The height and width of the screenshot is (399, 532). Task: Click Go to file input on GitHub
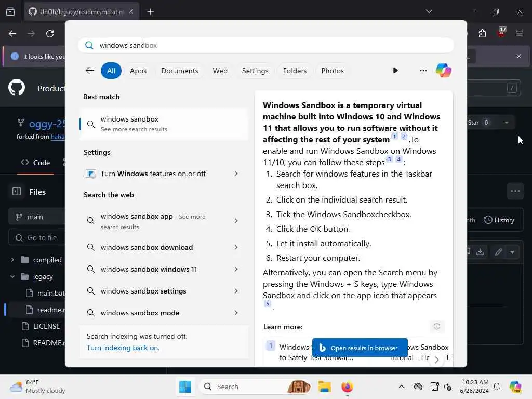click(x=37, y=237)
